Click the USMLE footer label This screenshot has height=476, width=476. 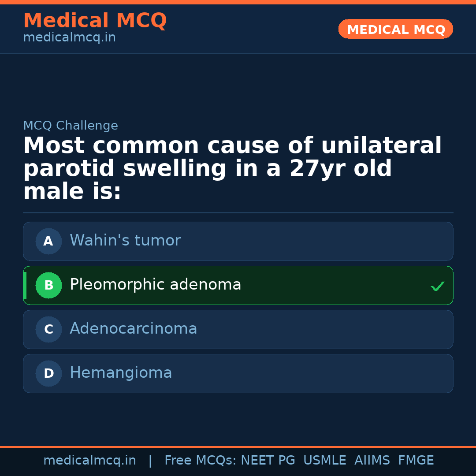pyautogui.click(x=324, y=461)
